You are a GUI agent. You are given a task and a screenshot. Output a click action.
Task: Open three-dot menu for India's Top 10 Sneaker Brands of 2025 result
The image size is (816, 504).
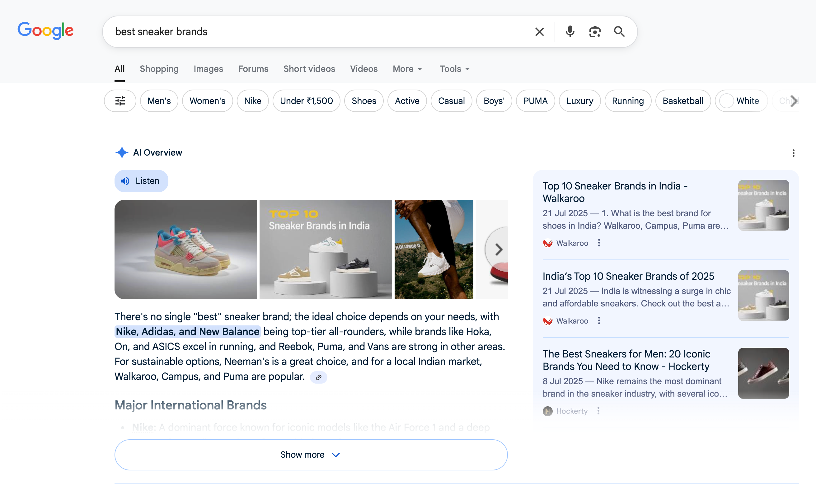coord(599,320)
